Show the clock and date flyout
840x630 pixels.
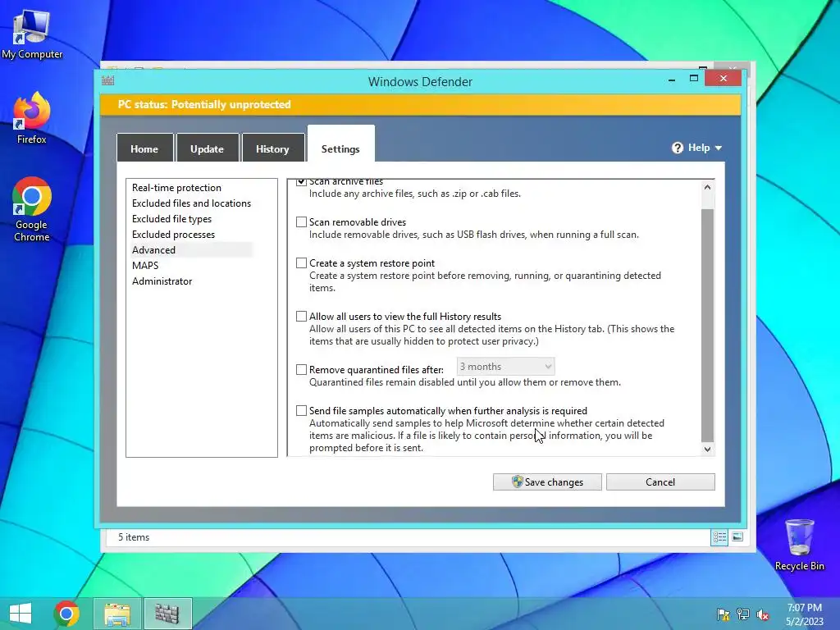pos(804,614)
